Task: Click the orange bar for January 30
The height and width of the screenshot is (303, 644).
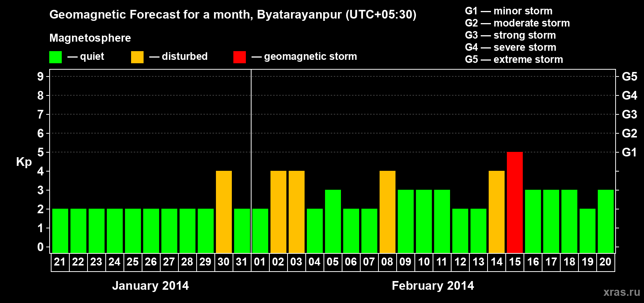Action: click(x=224, y=212)
